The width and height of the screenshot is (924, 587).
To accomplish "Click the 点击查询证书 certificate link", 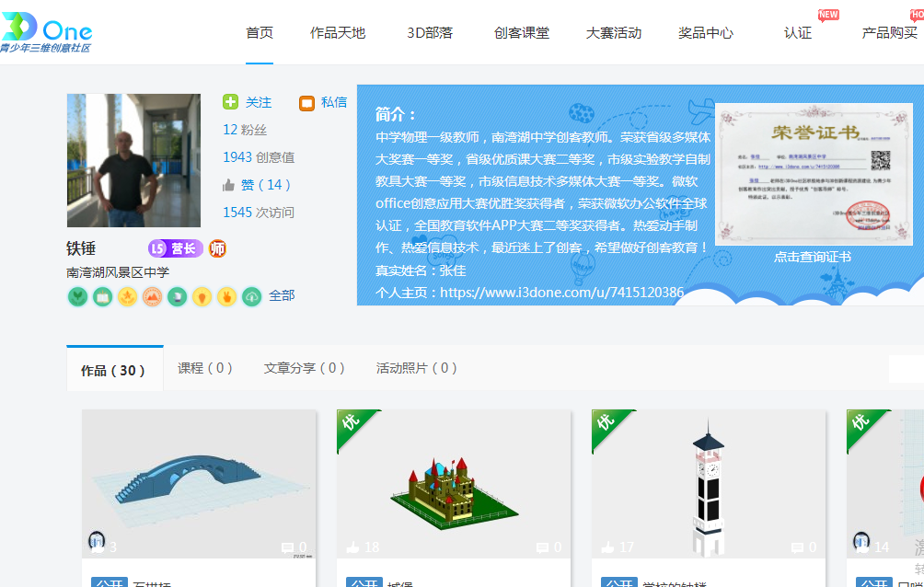I will (812, 257).
